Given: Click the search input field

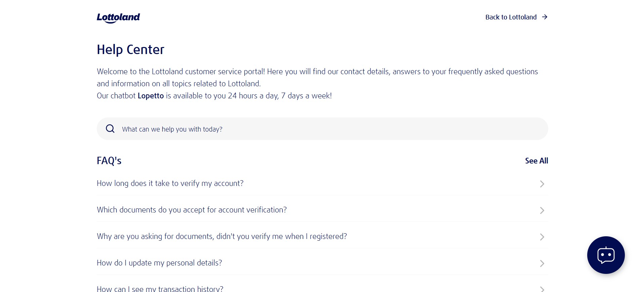Looking at the screenshot, I should (x=302, y=129).
